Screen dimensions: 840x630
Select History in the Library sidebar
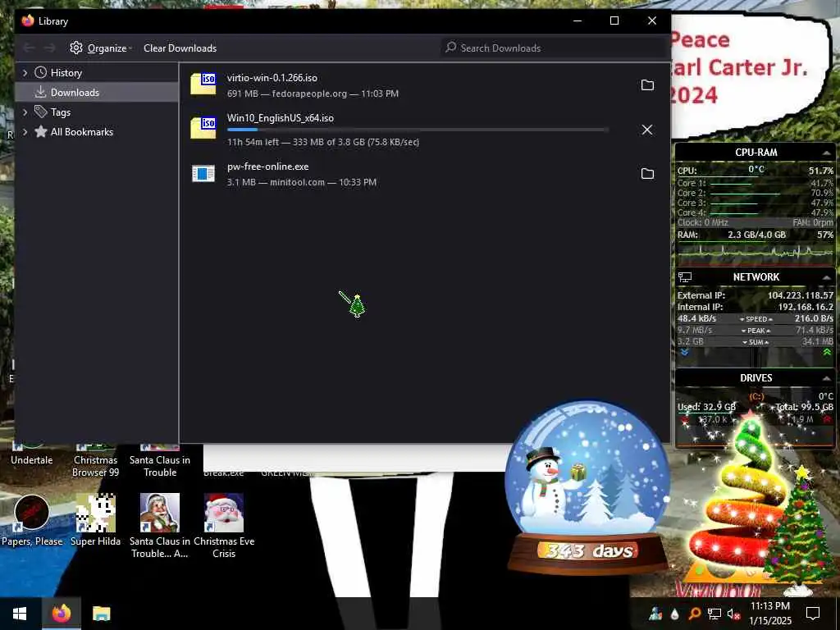pos(97,72)
